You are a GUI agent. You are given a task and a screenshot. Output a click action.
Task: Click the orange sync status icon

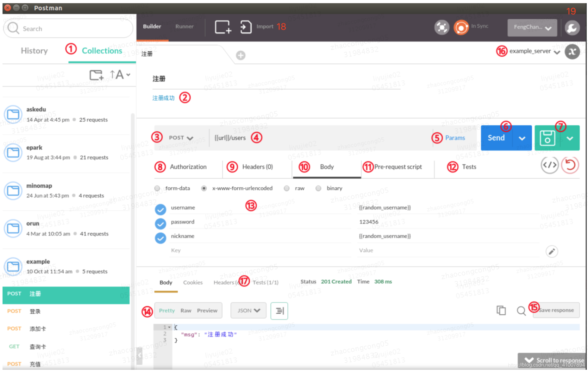461,27
